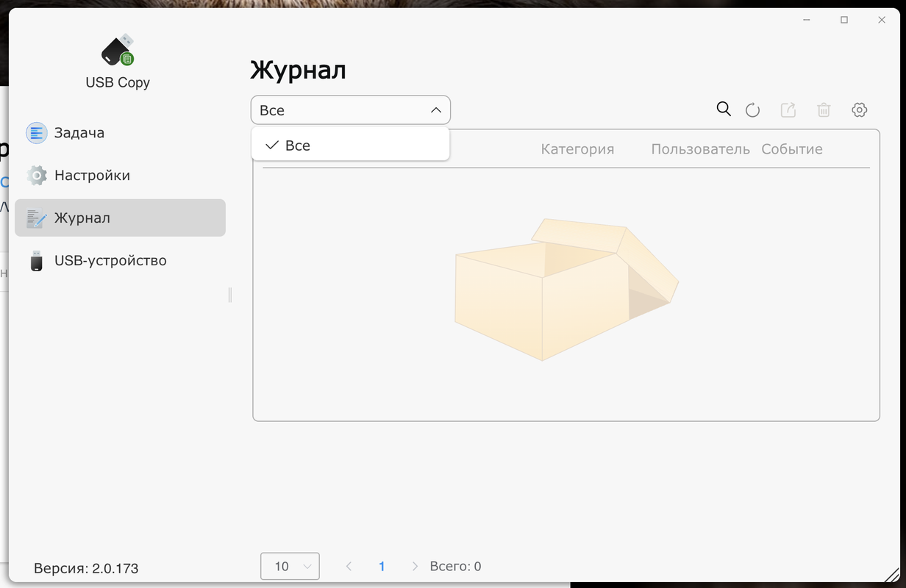Open log settings gear icon
This screenshot has width=906, height=588.
pyautogui.click(x=859, y=110)
